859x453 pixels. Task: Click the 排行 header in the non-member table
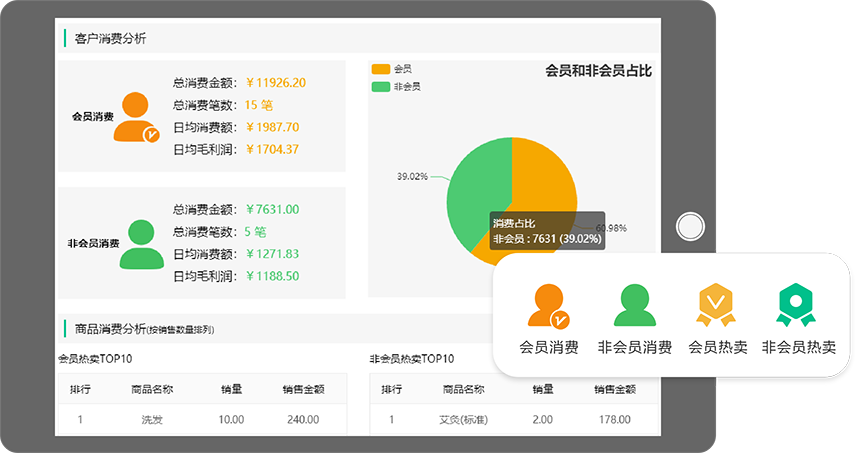392,389
